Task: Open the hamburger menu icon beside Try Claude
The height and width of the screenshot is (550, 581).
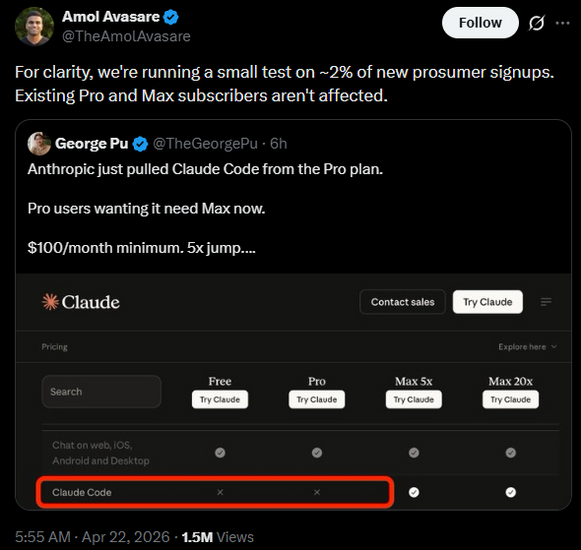Action: pyautogui.click(x=546, y=302)
